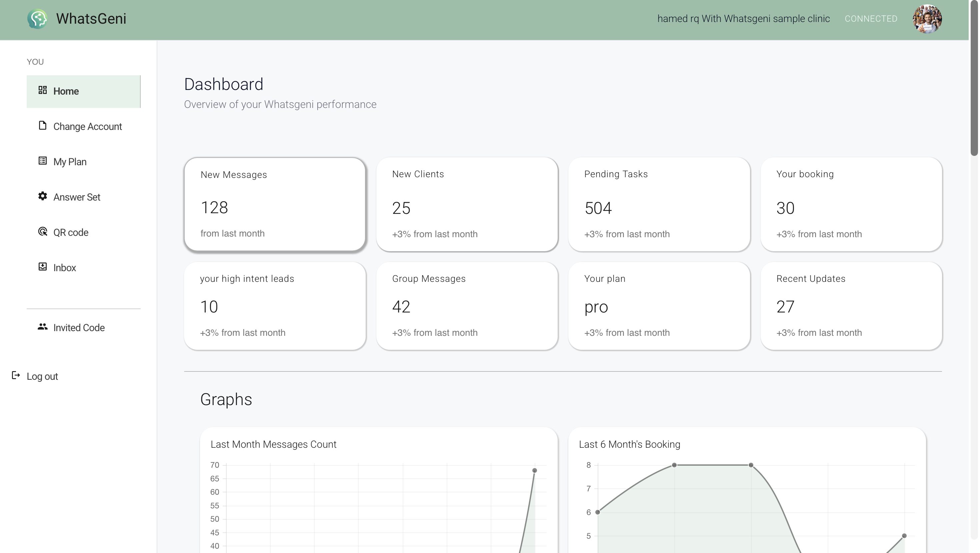Screen dimensions: 980x553
Task: Select My Plan in sidebar
Action: click(x=84, y=162)
